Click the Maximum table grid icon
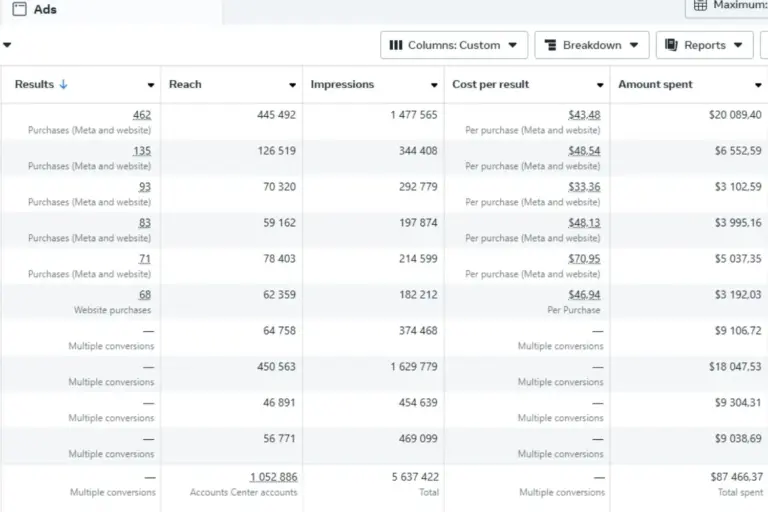 700,5
